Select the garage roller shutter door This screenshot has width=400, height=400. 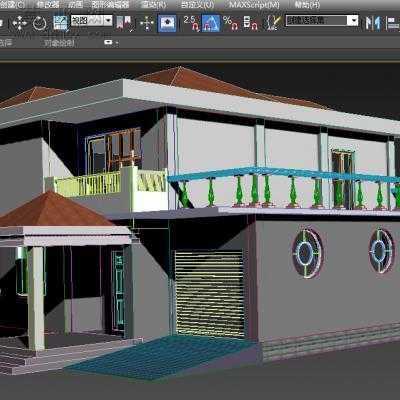tap(209, 293)
